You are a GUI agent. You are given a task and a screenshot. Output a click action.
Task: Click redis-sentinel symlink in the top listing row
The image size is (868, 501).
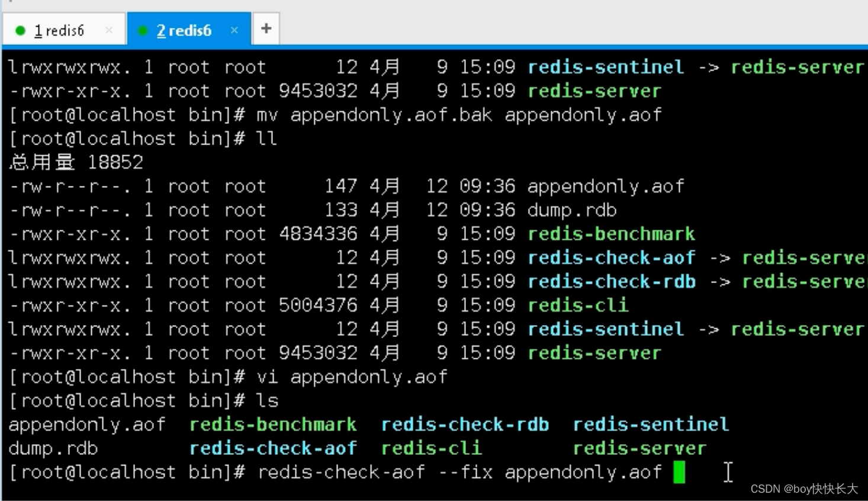tap(606, 67)
